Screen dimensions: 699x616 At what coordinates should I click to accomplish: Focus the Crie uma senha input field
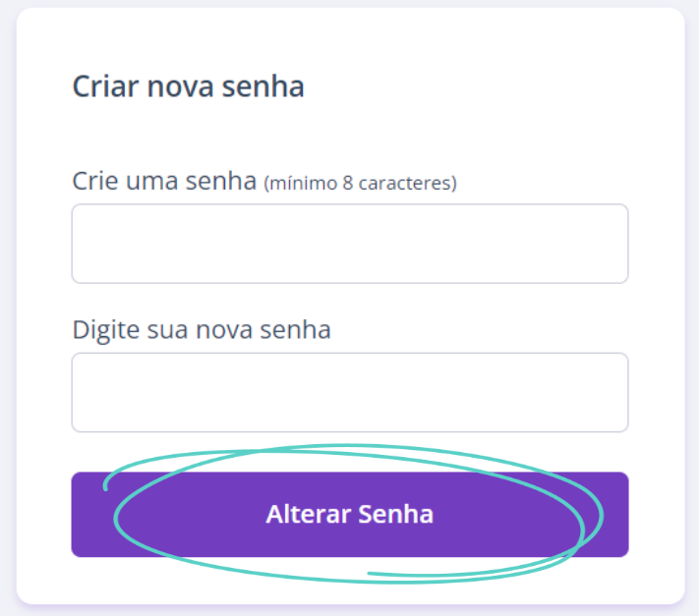coord(350,244)
